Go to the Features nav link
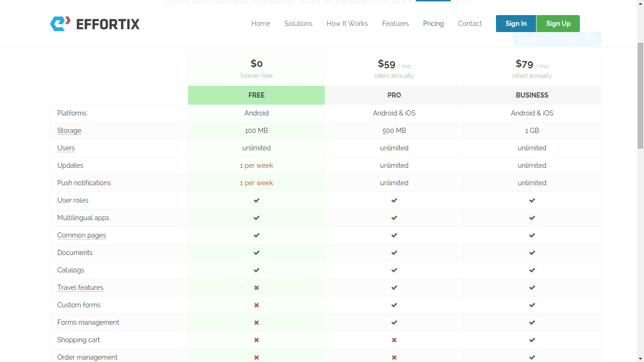 click(395, 24)
